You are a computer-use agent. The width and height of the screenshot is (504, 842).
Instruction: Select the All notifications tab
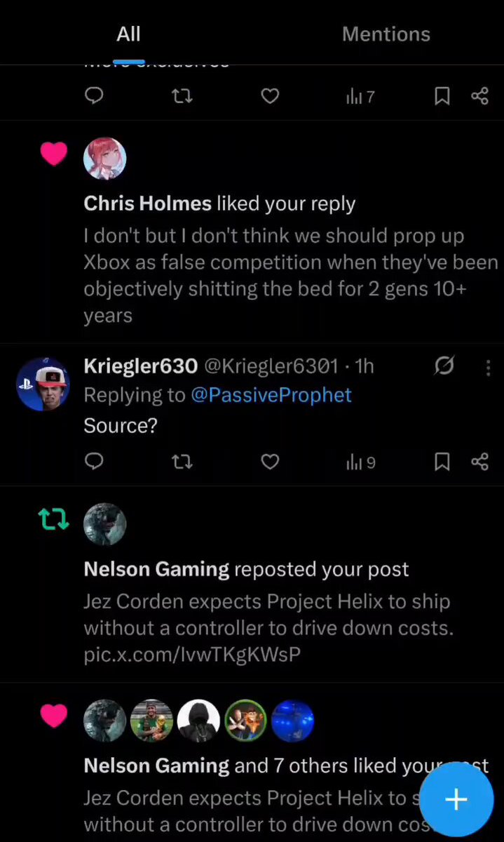[x=128, y=34]
